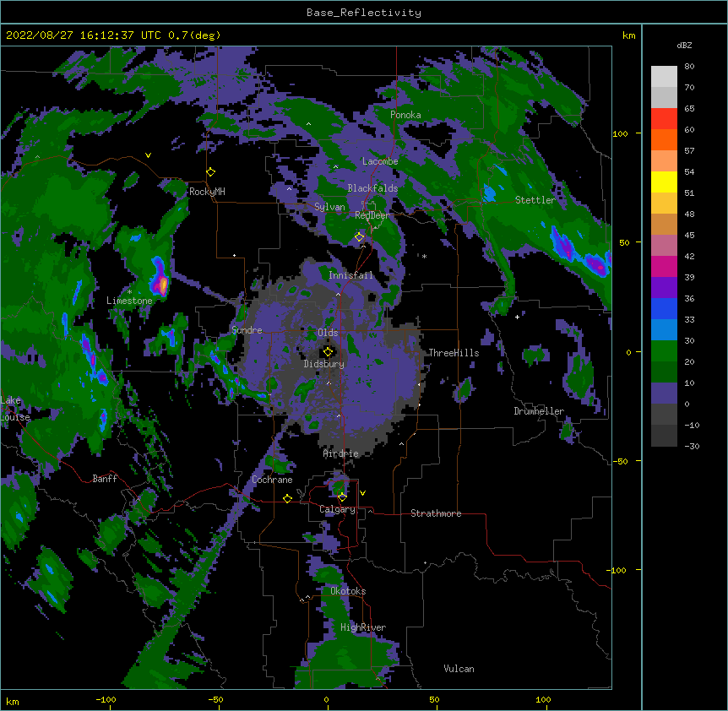The image size is (728, 711).
Task: Click the 45 value in dBZ legend
Action: pos(689,235)
